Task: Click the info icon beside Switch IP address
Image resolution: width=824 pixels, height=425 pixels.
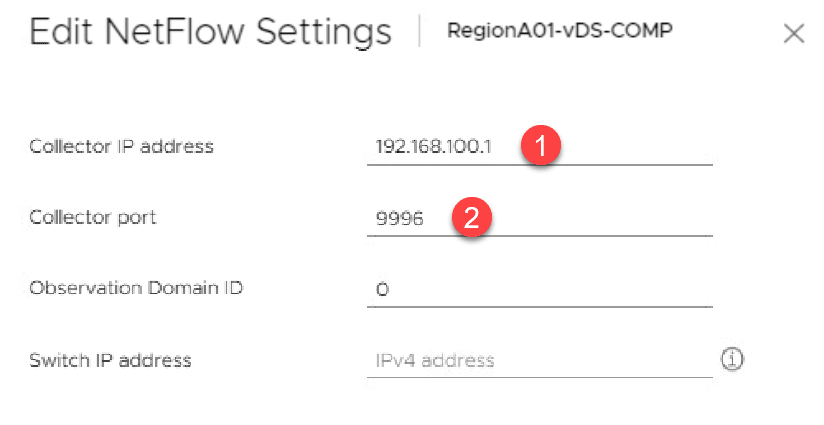Action: coord(734,360)
